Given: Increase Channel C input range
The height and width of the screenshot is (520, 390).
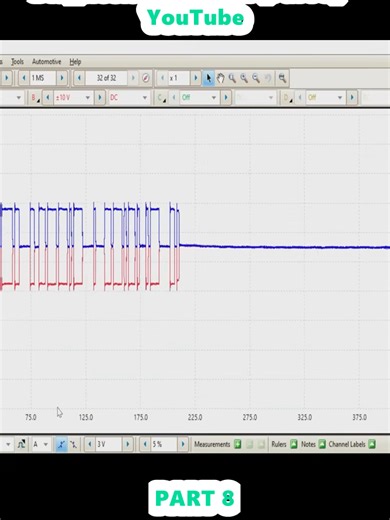Looking at the screenshot, I should pos(226,98).
